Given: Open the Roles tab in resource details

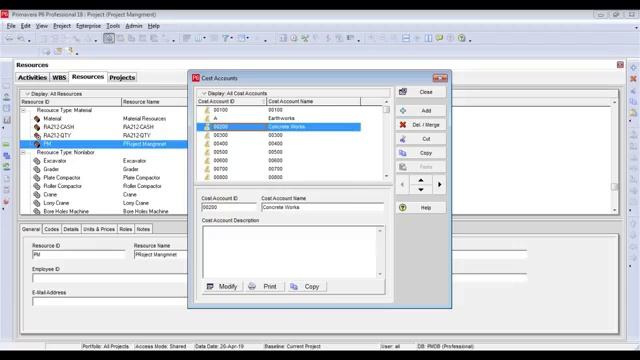Looking at the screenshot, I should [126, 229].
